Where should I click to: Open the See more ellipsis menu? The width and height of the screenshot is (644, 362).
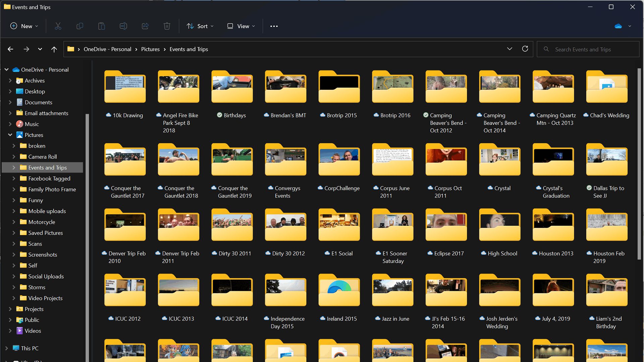point(273,26)
